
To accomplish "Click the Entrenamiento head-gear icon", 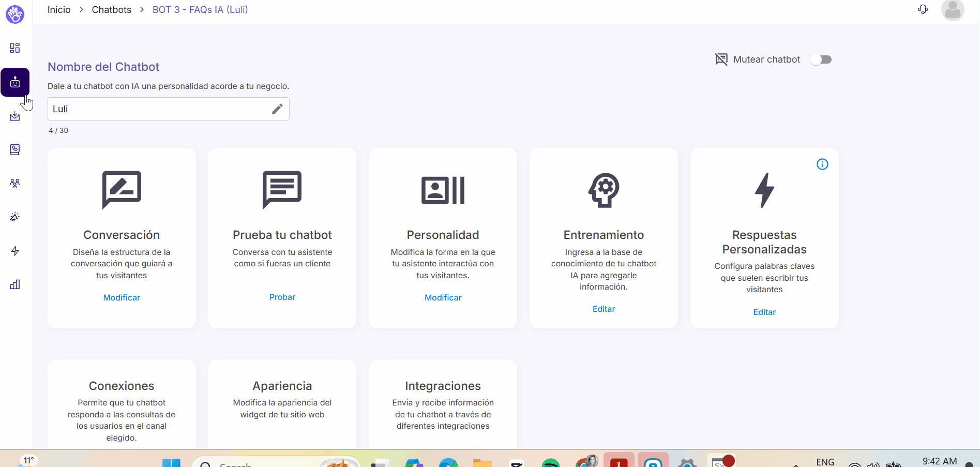I will [604, 190].
